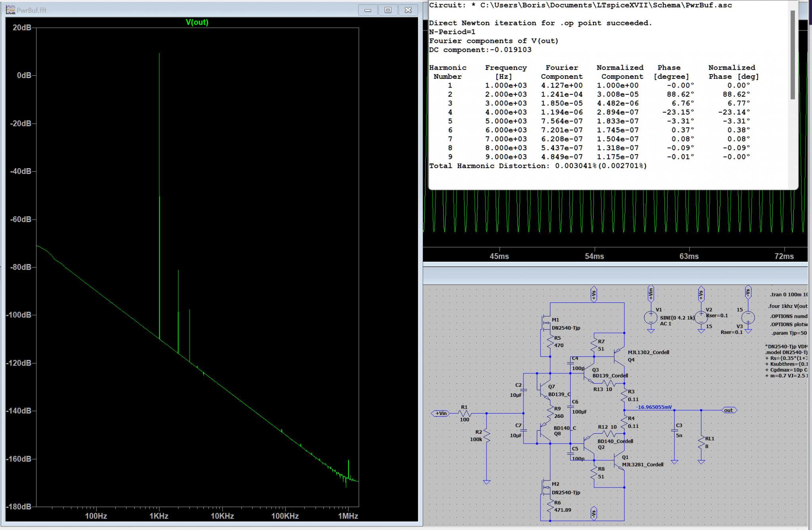Click the 2 kHz second harmonic spike
Viewport: 812px width, 530px height.
pyautogui.click(x=178, y=312)
